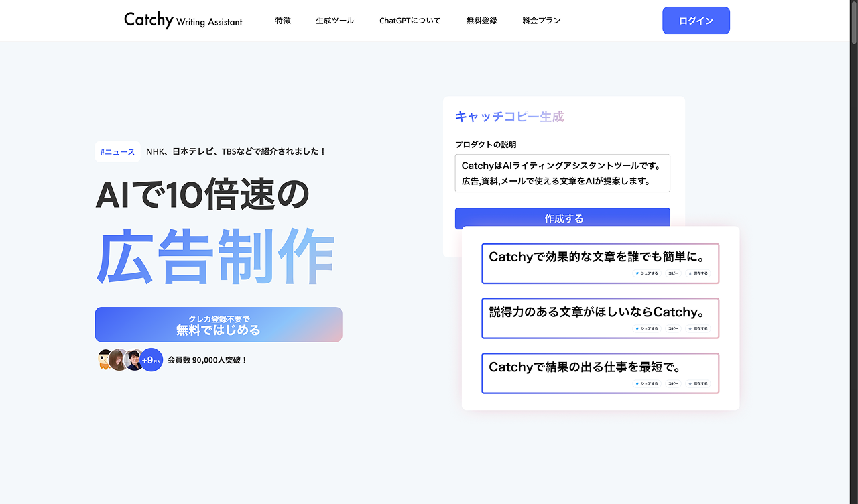Click シェアする on 'Catchyで効果的な文章' card
The height and width of the screenshot is (504, 858).
click(647, 273)
